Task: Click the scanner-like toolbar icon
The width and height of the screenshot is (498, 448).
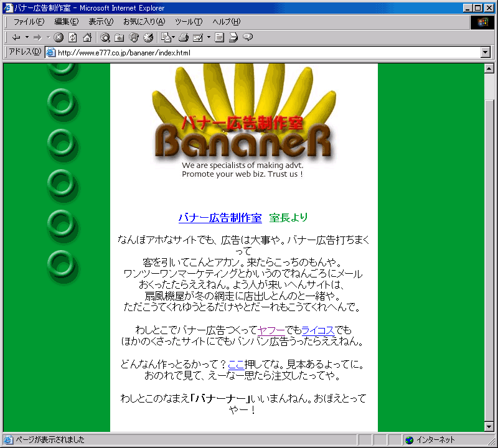Action: [233, 37]
